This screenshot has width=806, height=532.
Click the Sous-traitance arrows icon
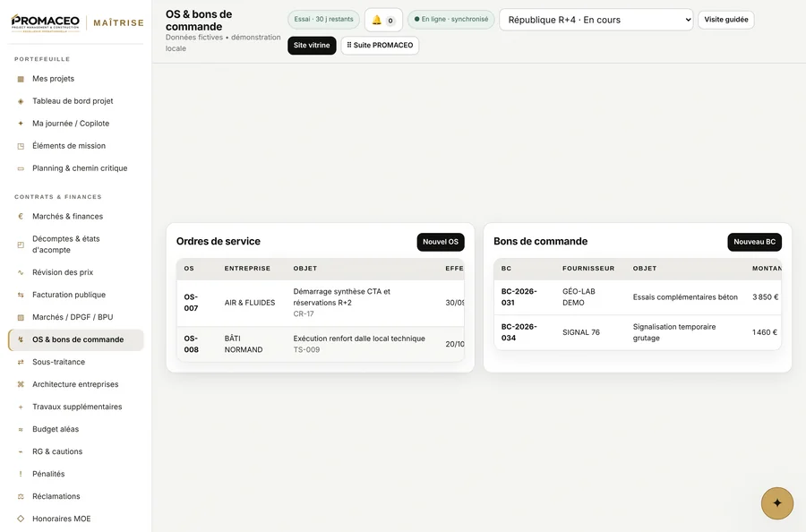(21, 362)
